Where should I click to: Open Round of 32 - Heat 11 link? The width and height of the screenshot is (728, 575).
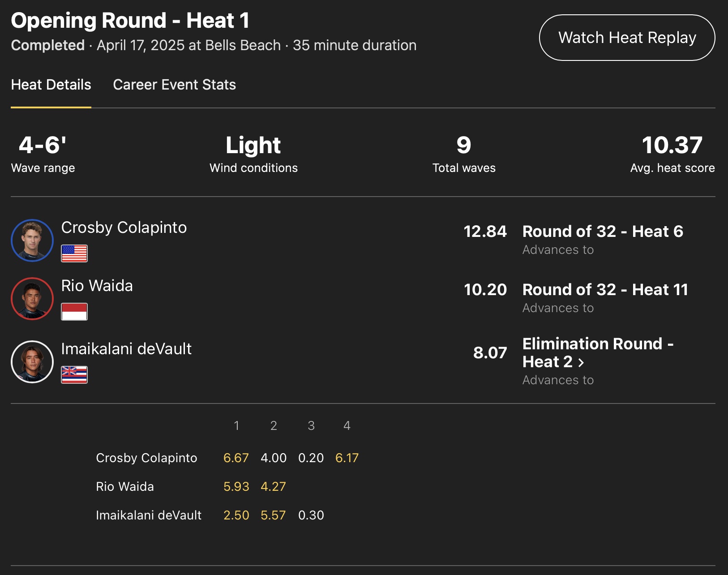point(605,290)
